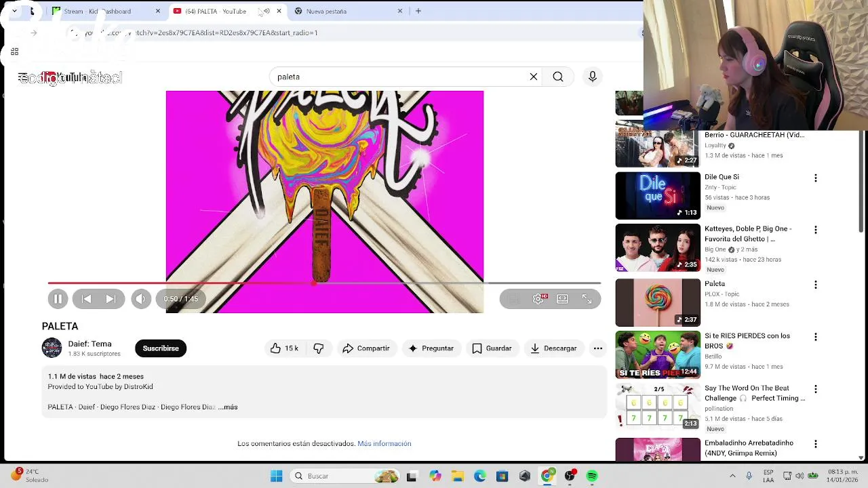868x488 pixels.
Task: Switch to the Stream Kick Dashboard tab
Action: coord(97,11)
